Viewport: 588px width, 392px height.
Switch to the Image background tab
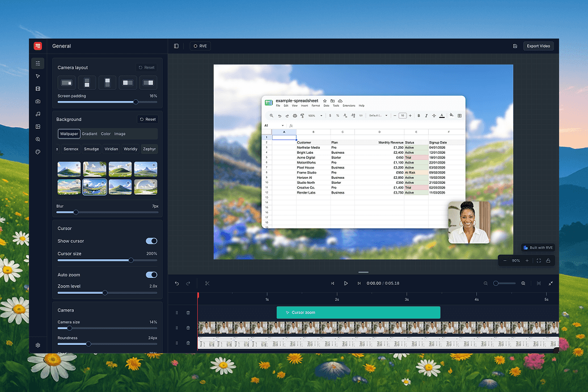(120, 134)
